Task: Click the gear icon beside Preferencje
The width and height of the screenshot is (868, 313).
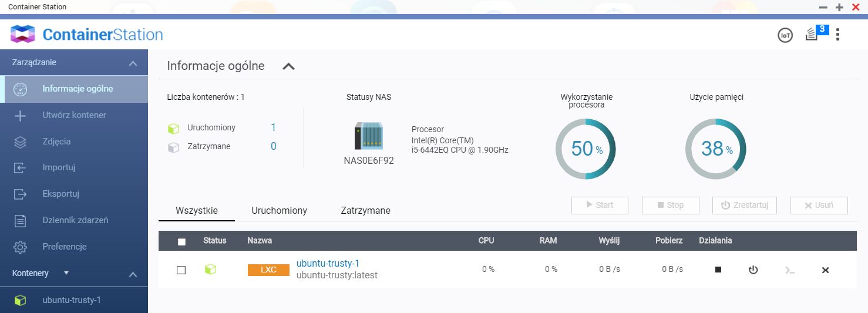Action: (20, 247)
